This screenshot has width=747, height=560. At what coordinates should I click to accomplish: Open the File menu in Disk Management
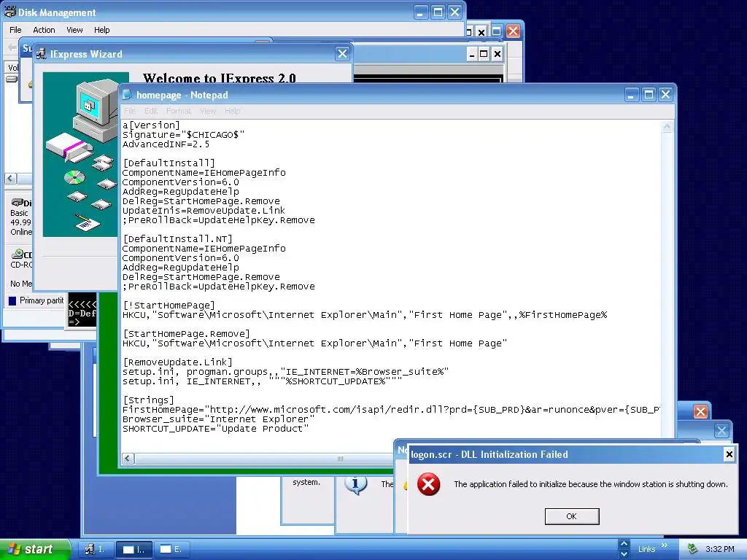[x=16, y=29]
